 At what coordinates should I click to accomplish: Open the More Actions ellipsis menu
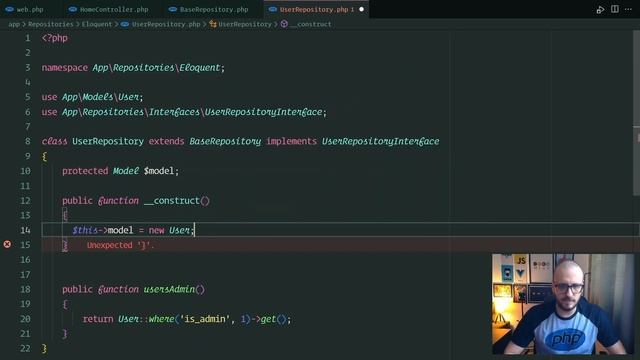(x=629, y=9)
